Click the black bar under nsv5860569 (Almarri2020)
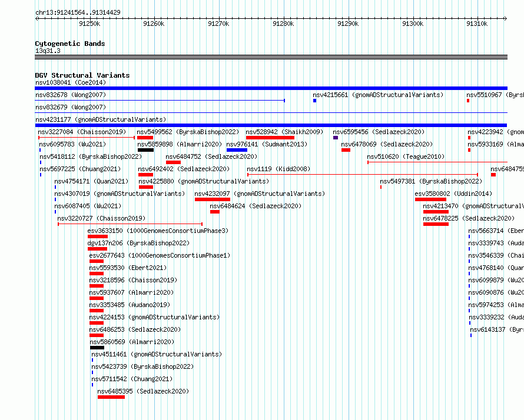The image size is (524, 420). coord(97,348)
